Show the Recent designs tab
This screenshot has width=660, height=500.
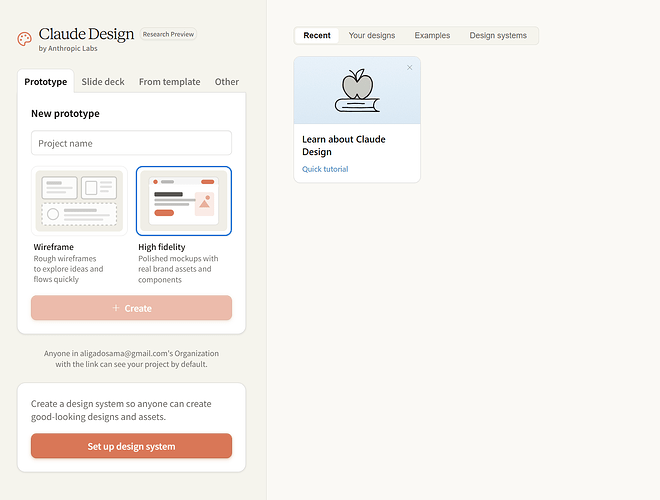click(317, 35)
